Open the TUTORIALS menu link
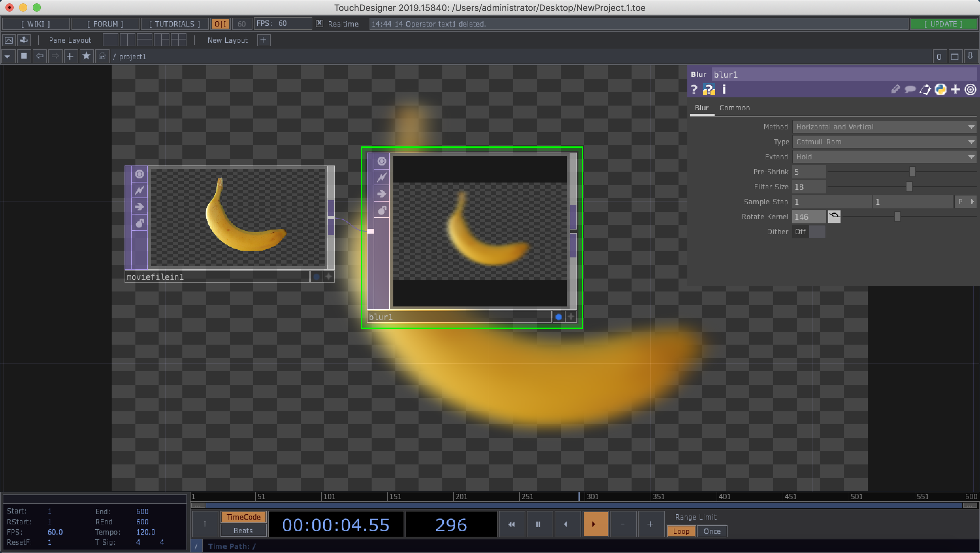The height and width of the screenshot is (553, 980). coord(174,23)
